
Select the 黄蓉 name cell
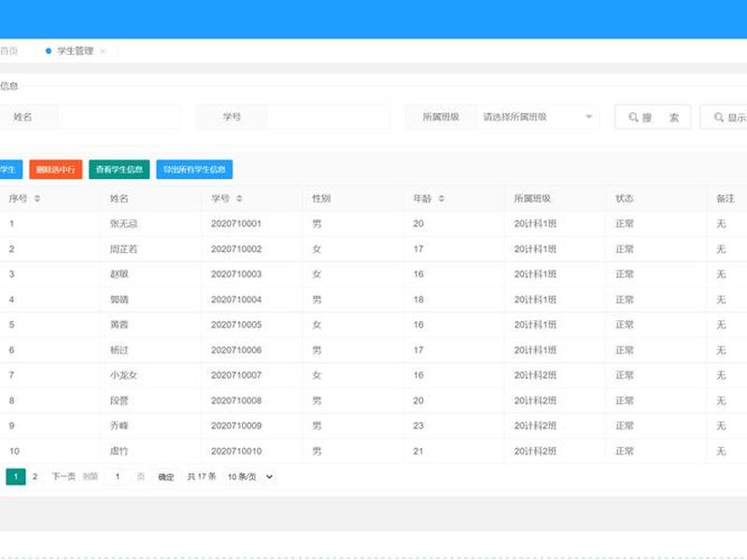click(x=120, y=325)
